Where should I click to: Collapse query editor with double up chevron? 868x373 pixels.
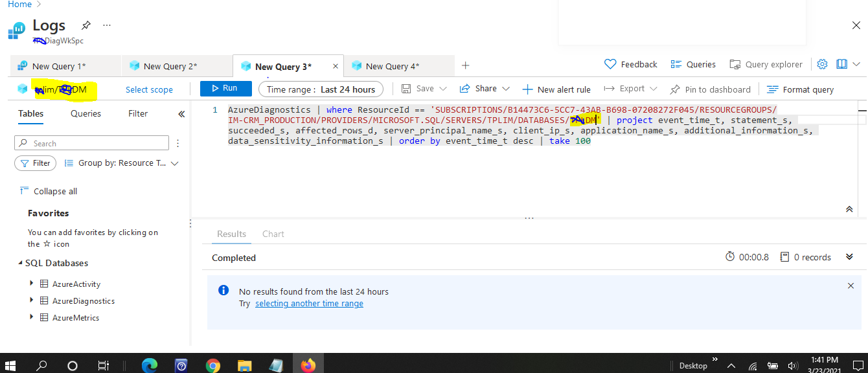(849, 209)
